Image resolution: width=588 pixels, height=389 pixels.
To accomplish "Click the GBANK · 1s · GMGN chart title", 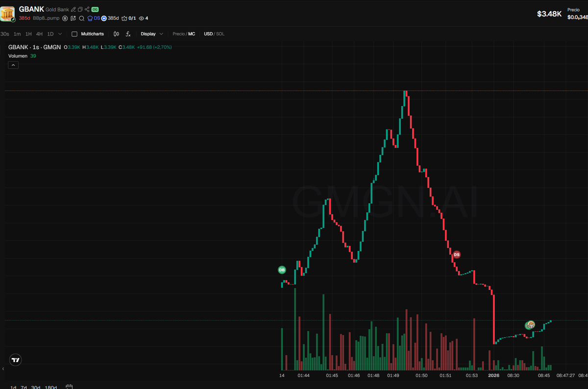I will pyautogui.click(x=34, y=47).
